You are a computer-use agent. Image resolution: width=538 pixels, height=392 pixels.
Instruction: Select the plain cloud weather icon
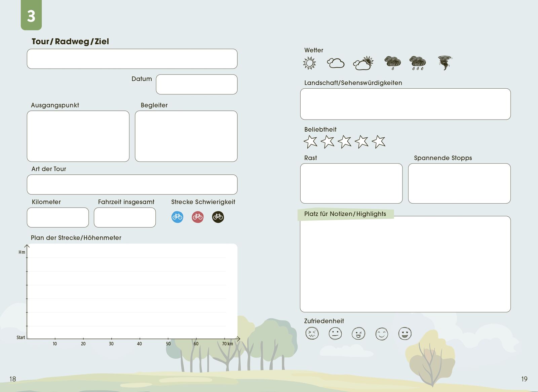pos(336,63)
